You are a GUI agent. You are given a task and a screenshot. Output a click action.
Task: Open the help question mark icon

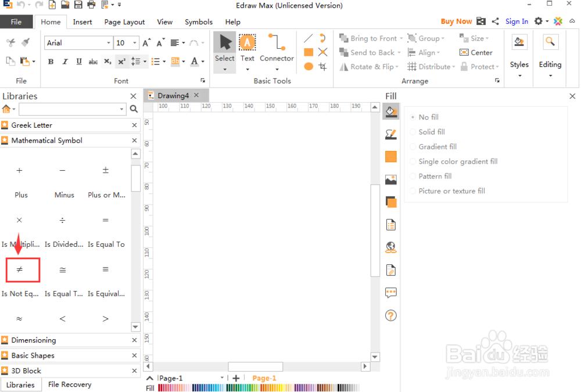click(391, 316)
